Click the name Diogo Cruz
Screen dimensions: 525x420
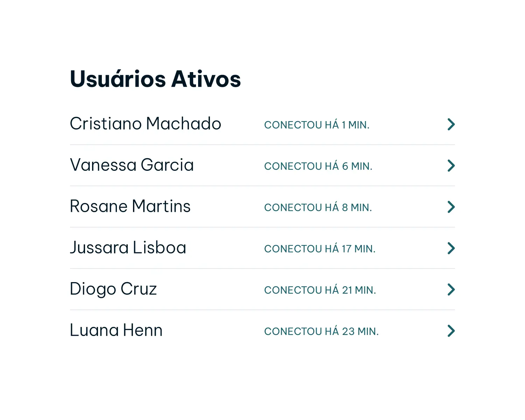click(113, 289)
